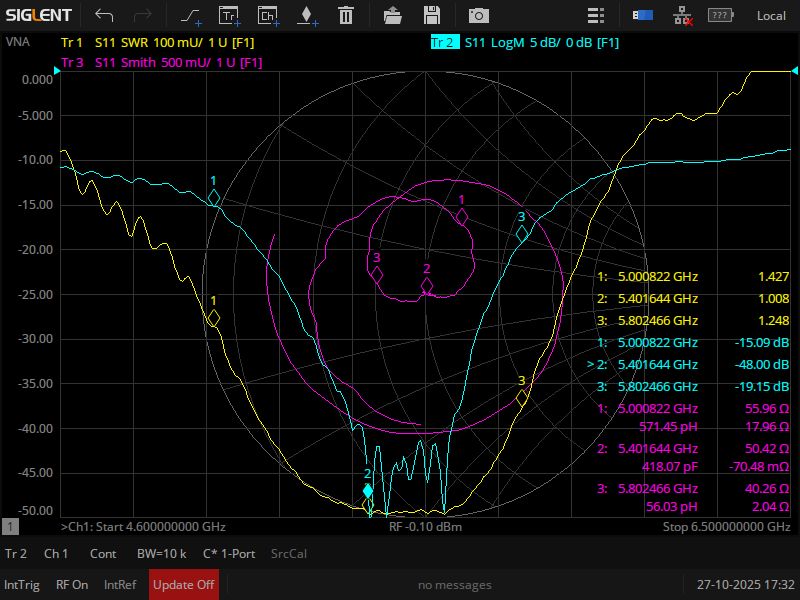
Task: Open the Cont sweep mode setting
Action: (x=103, y=553)
